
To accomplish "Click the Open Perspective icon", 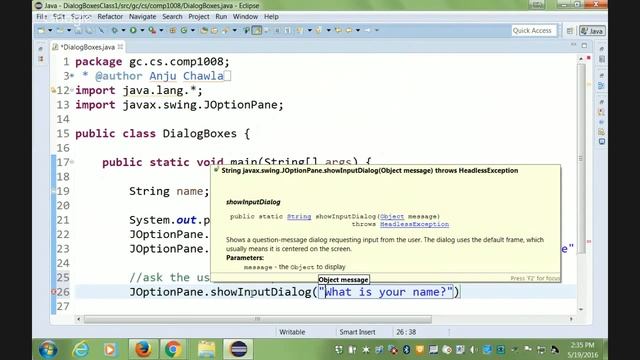I will tap(570, 31).
